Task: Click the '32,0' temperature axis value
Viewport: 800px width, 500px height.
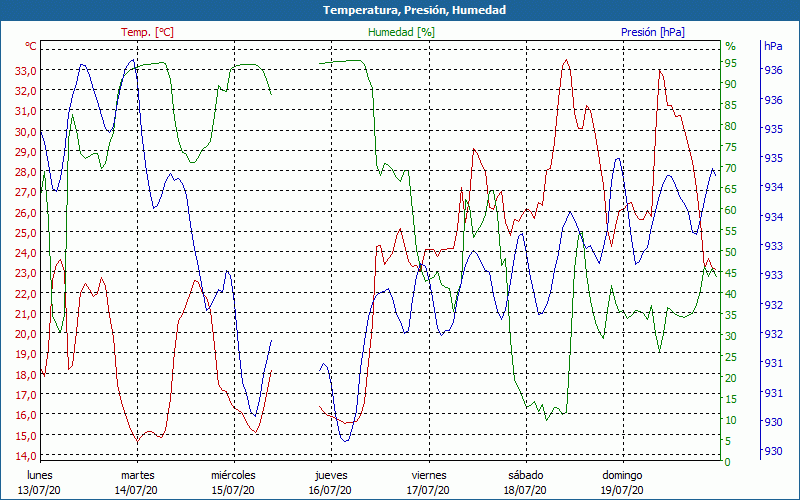Action: 25,91
